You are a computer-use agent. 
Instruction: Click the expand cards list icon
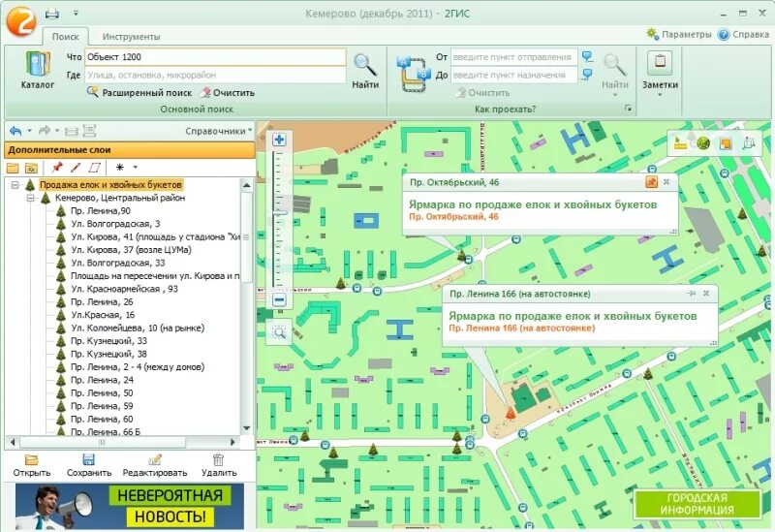click(x=89, y=131)
